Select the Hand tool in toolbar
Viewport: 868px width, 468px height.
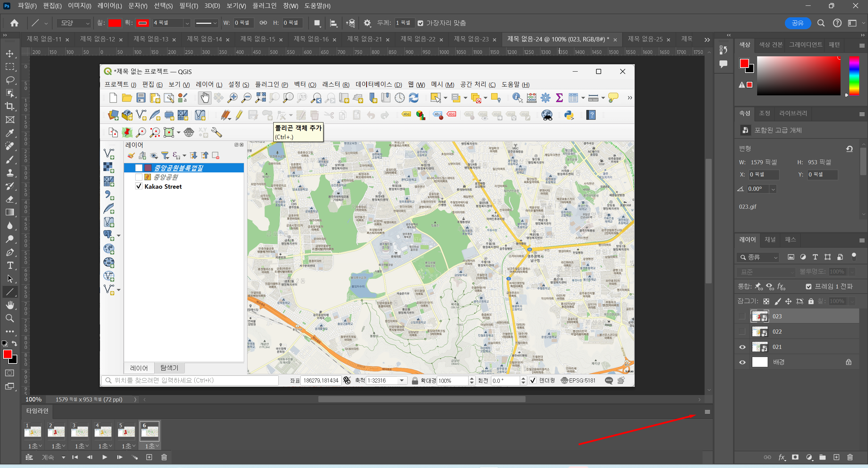(x=10, y=305)
